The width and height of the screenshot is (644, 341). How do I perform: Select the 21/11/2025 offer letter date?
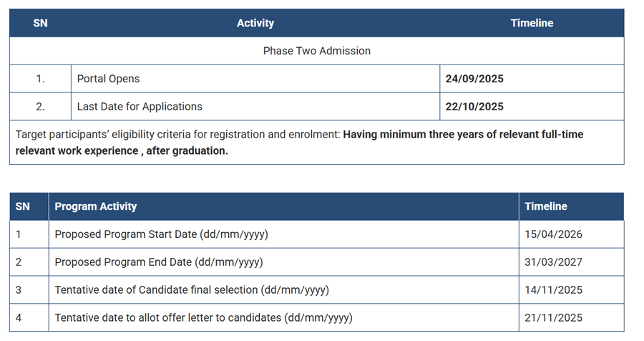[x=554, y=317]
